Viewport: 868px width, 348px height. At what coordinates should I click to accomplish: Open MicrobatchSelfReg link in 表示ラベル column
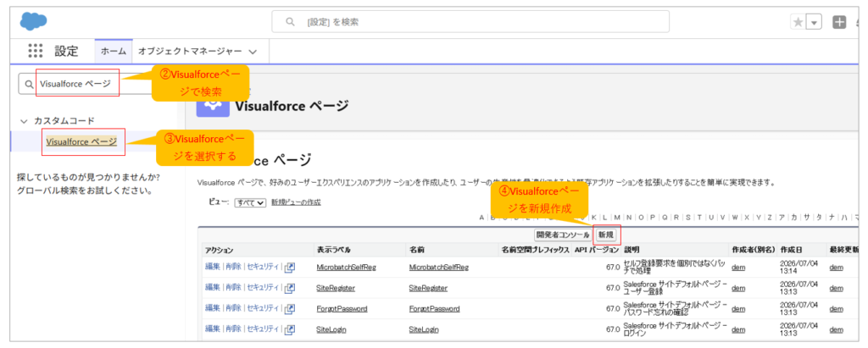point(346,268)
